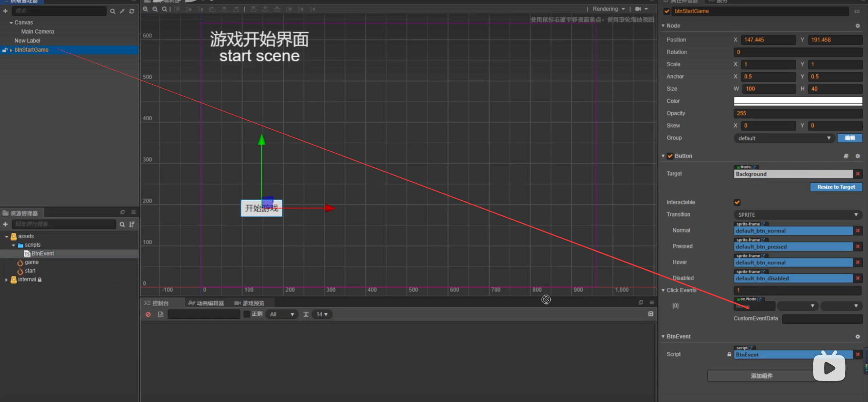The image size is (868, 402).
Task: Click the reset zoom magnifier icon
Action: pyautogui.click(x=164, y=9)
